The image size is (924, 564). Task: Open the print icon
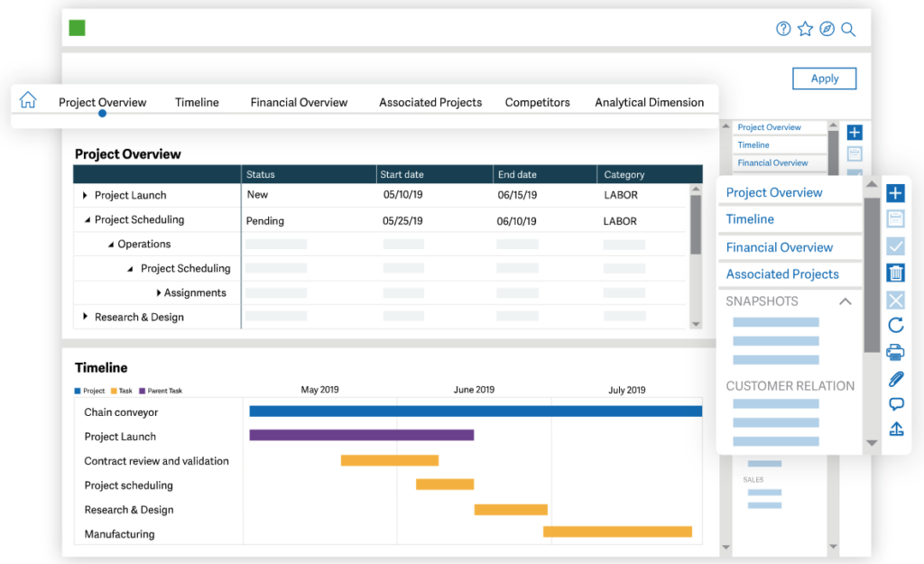(x=895, y=352)
